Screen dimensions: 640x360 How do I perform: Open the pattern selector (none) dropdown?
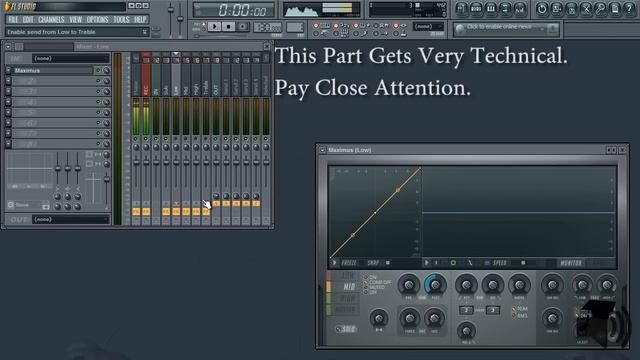[428, 27]
